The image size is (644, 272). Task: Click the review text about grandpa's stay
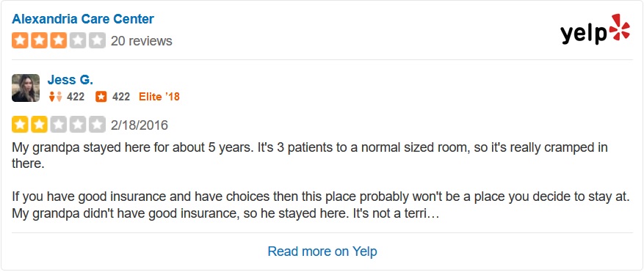click(x=320, y=180)
